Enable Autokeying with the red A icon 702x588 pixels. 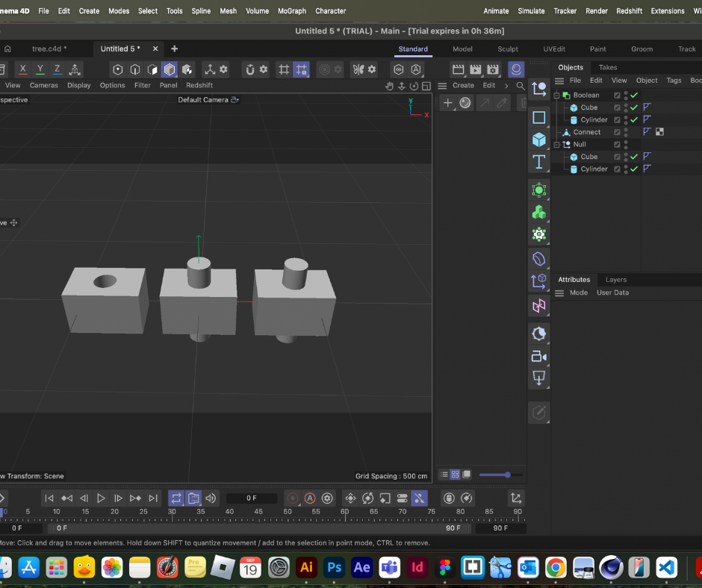click(x=309, y=498)
